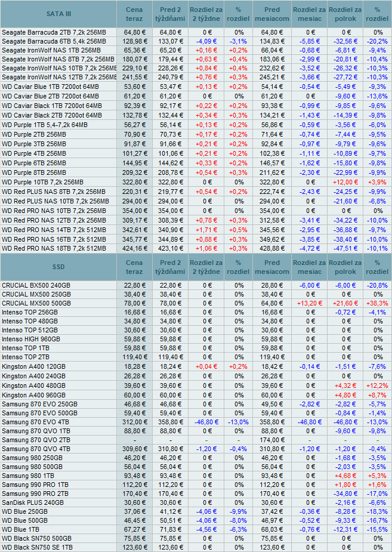Select Samsung 870 EVO 500GB row name
392x552 pixels.
tap(39, 413)
